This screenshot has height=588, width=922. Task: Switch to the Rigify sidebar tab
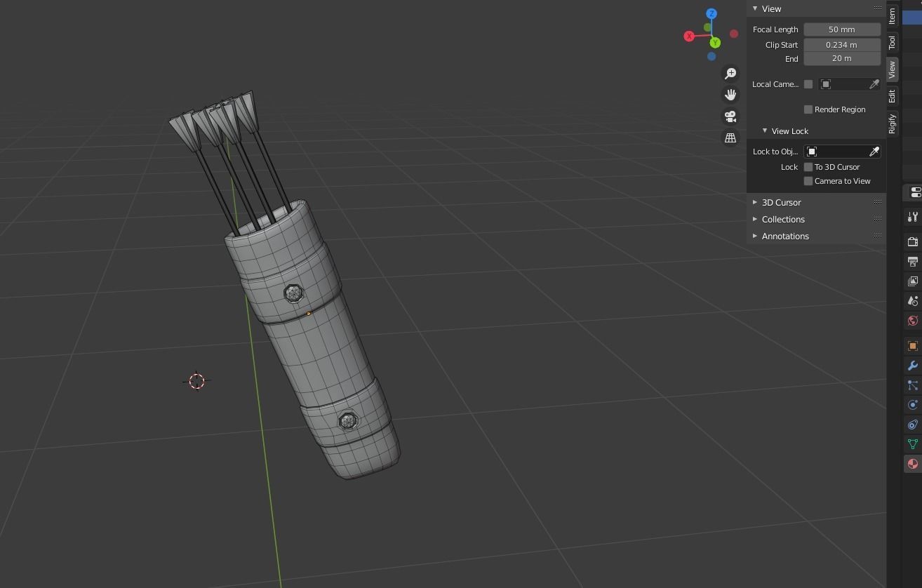coord(892,123)
